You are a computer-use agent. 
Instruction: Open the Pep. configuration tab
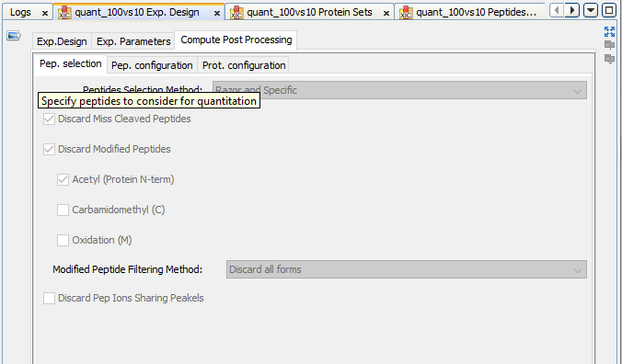152,65
